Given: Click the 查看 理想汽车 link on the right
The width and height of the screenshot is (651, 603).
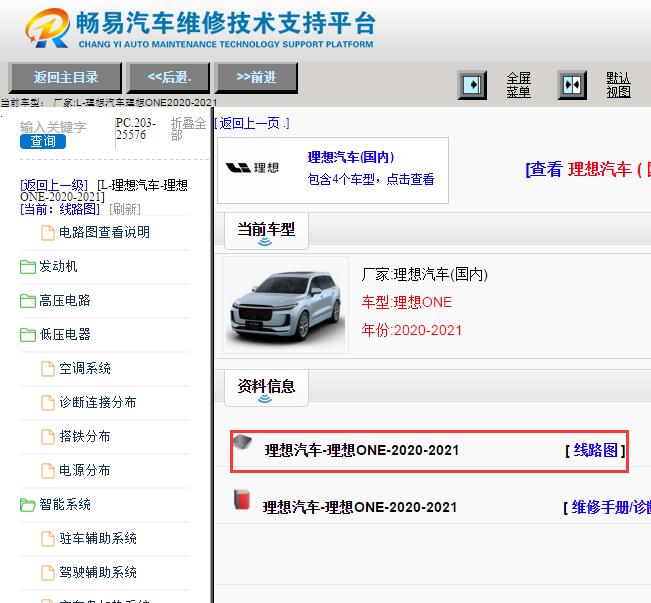Looking at the screenshot, I should [587, 169].
